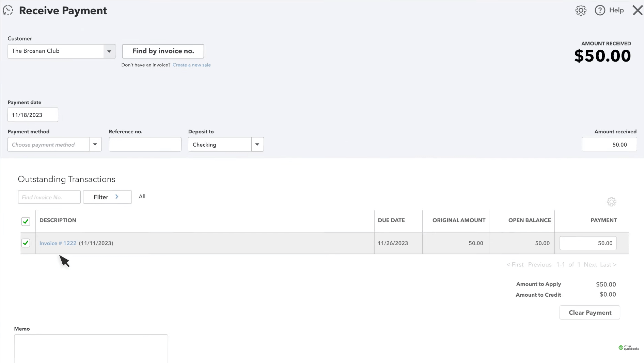This screenshot has width=644, height=363.
Task: Expand the Filter options
Action: [x=107, y=197]
